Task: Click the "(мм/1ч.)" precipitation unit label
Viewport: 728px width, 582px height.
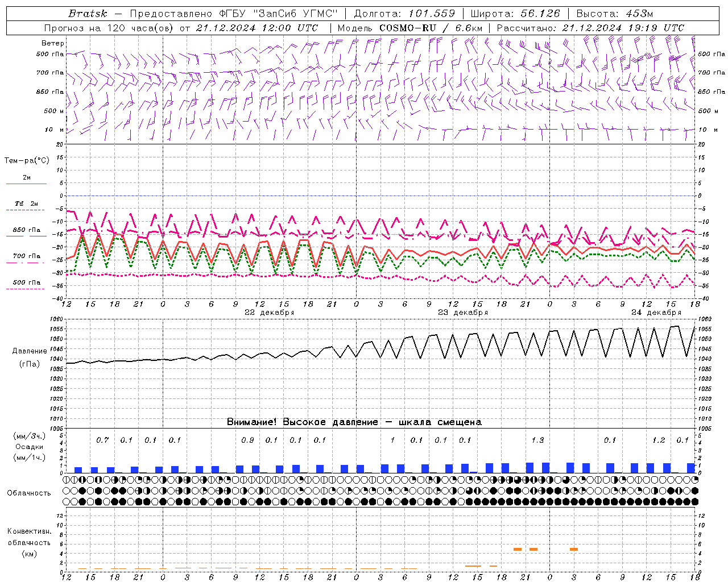Action: (30, 458)
